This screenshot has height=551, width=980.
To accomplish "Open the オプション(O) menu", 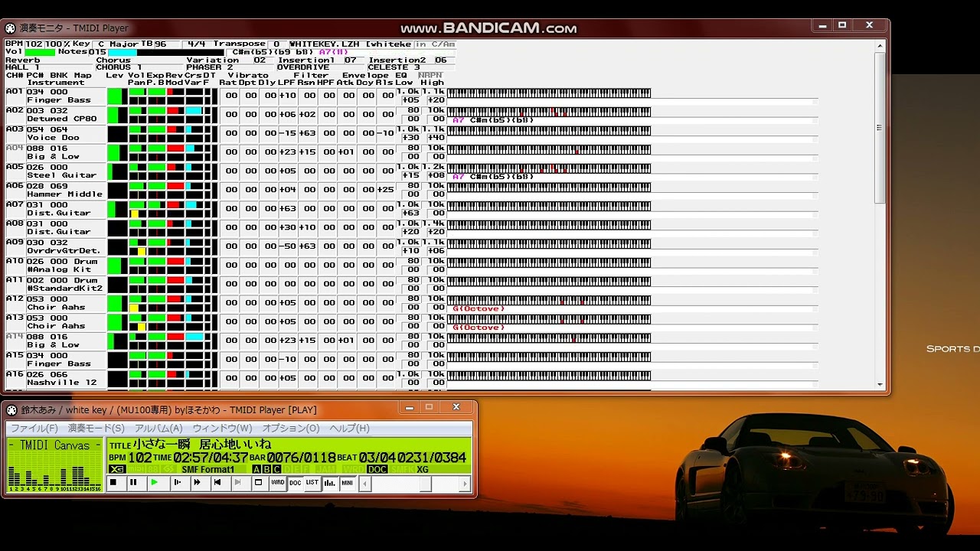I will [291, 429].
